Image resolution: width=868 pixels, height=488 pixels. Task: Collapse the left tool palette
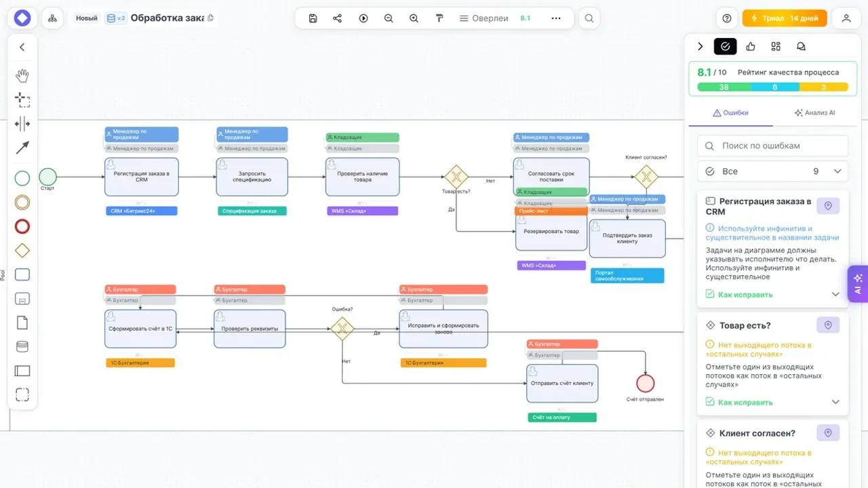[x=22, y=47]
